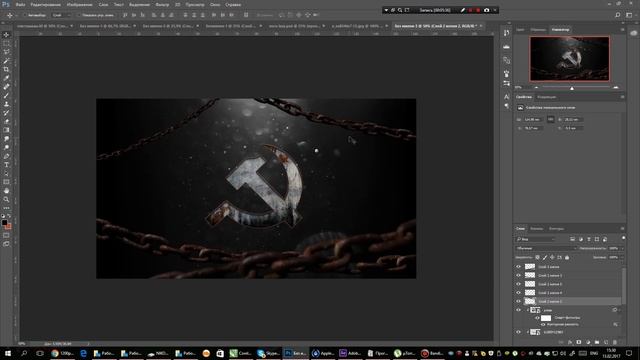Create new adjustment layer icon

(588, 342)
